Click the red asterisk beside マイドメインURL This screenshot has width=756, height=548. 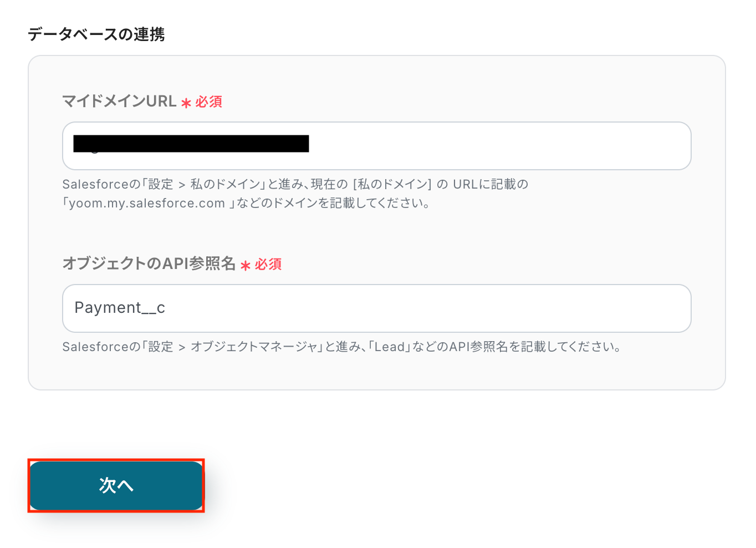[x=186, y=103]
